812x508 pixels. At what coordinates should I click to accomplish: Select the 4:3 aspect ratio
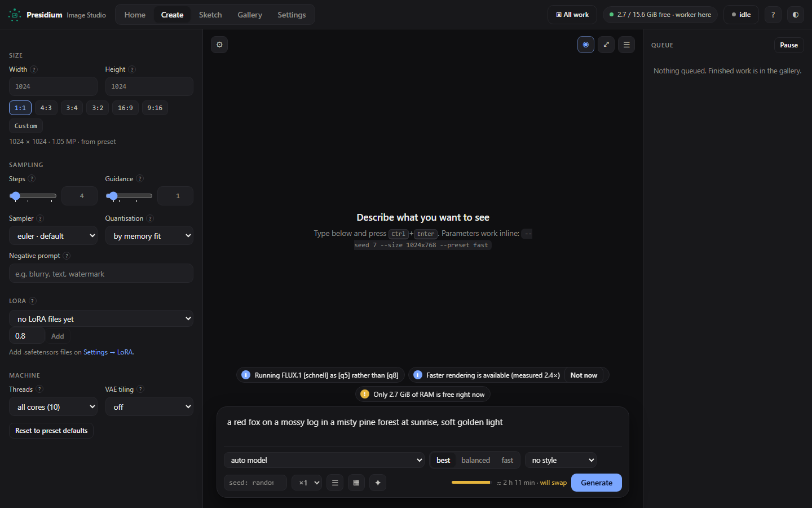(x=46, y=108)
